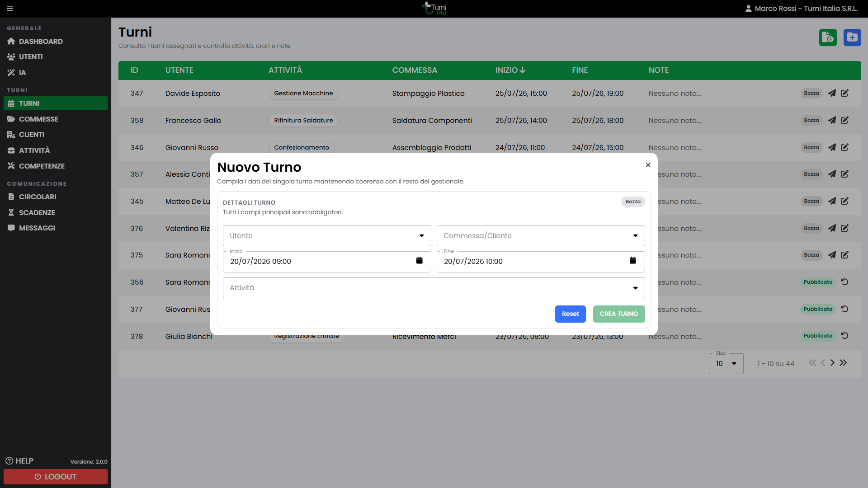Open Commesse in sidebar
Image resolution: width=868 pixels, height=488 pixels.
(x=56, y=119)
